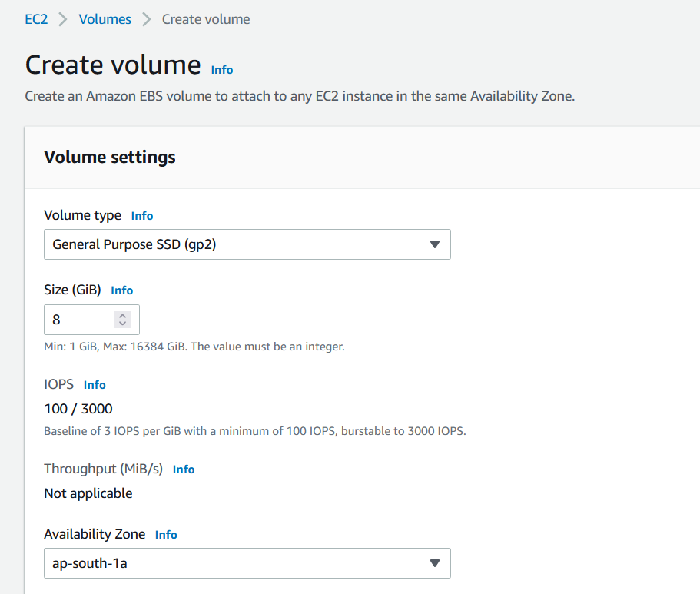Click the up arrow to increase Size

coord(122,315)
